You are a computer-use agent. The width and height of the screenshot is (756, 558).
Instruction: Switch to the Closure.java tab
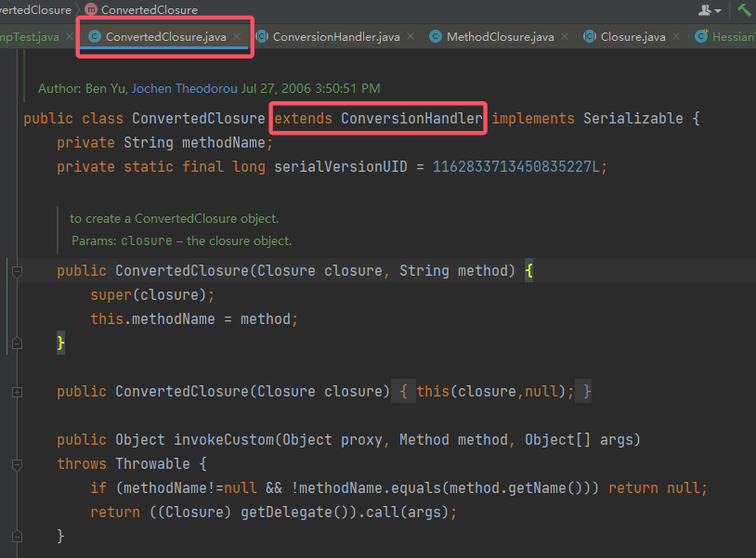[x=632, y=36]
